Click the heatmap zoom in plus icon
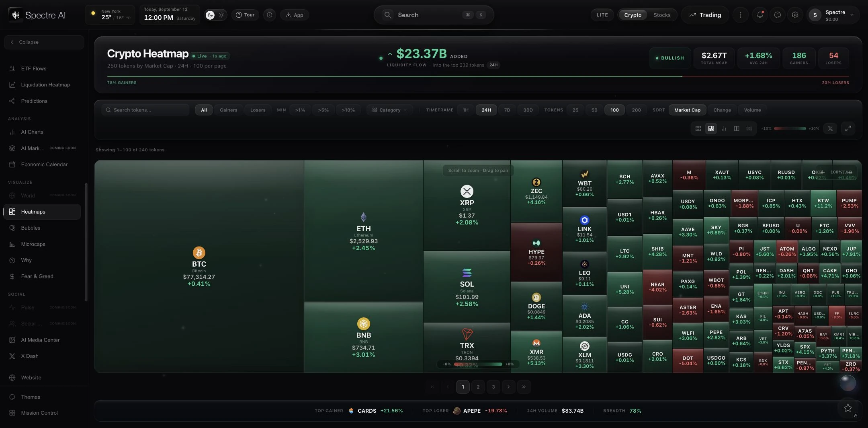Image resolution: width=868 pixels, height=428 pixels. coord(823,172)
